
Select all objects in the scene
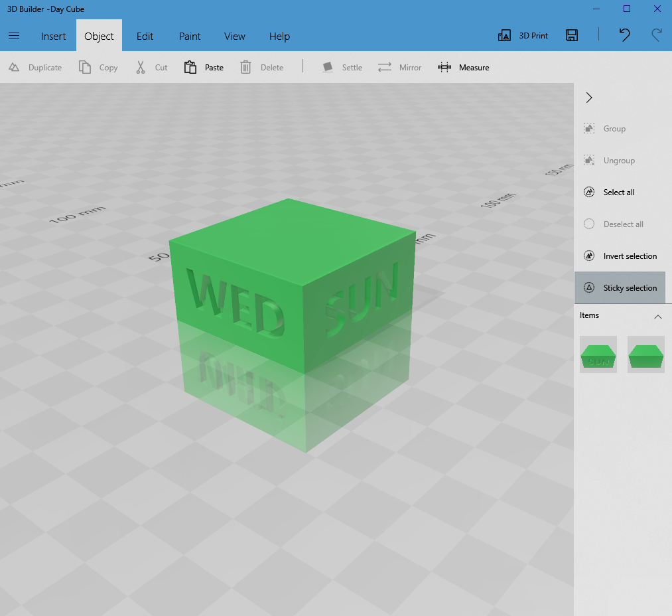click(616, 192)
